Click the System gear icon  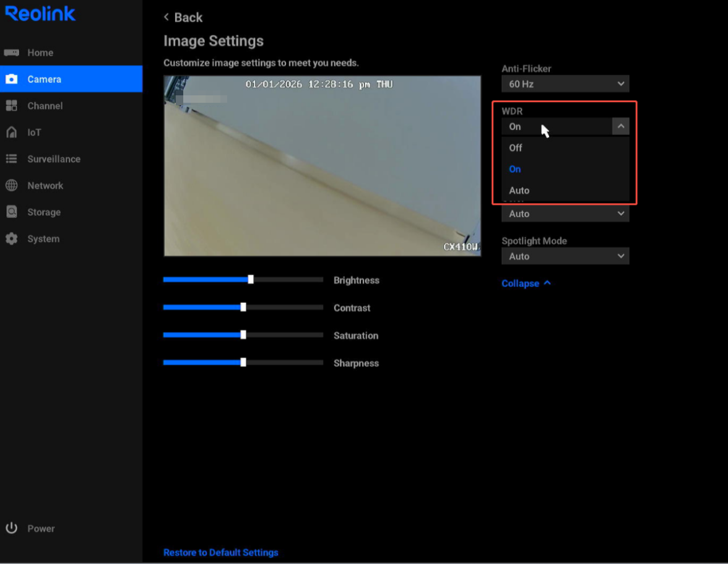[12, 239]
